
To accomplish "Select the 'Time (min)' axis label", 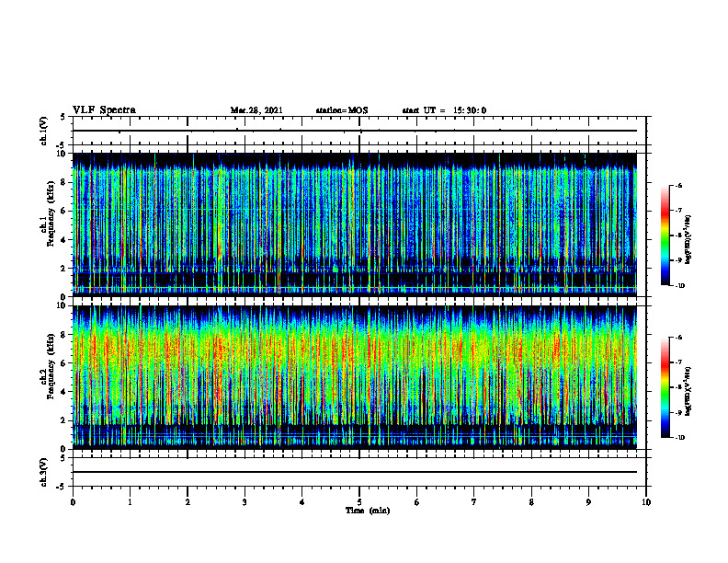I will 368,511.
